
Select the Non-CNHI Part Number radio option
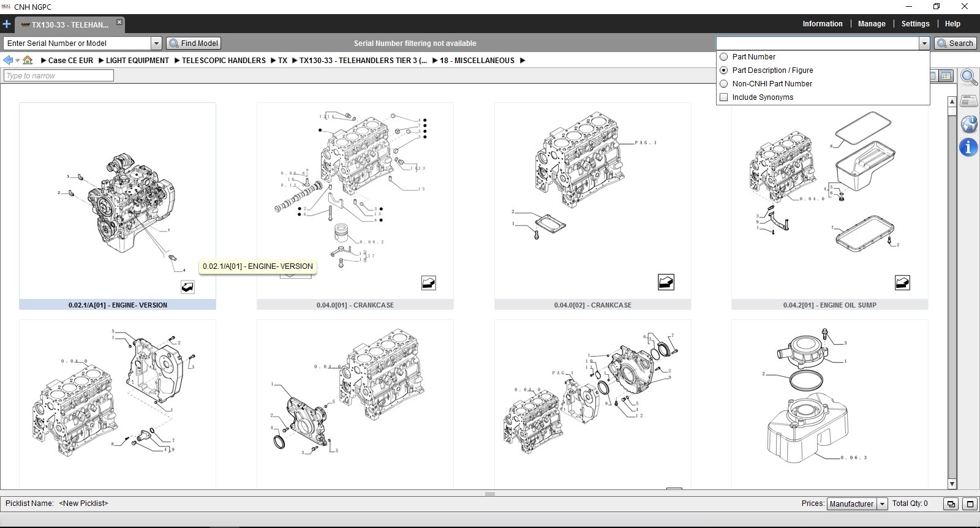pos(724,83)
